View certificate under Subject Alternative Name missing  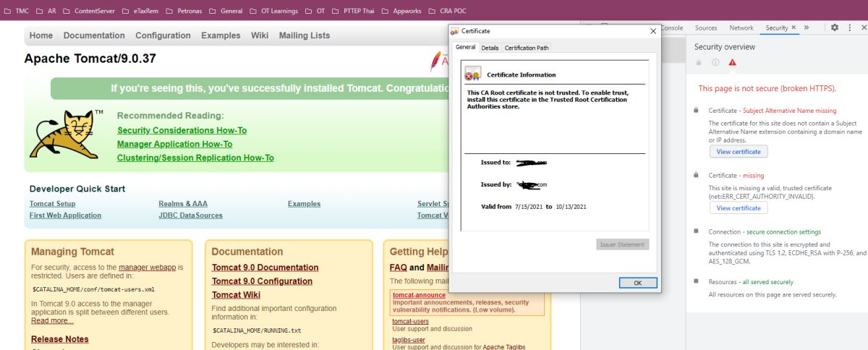click(739, 152)
